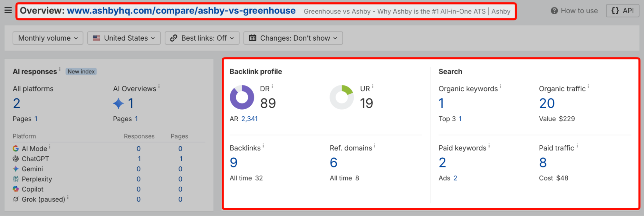The width and height of the screenshot is (644, 216).
Task: Click the AI Mode responses value 0
Action: click(139, 149)
